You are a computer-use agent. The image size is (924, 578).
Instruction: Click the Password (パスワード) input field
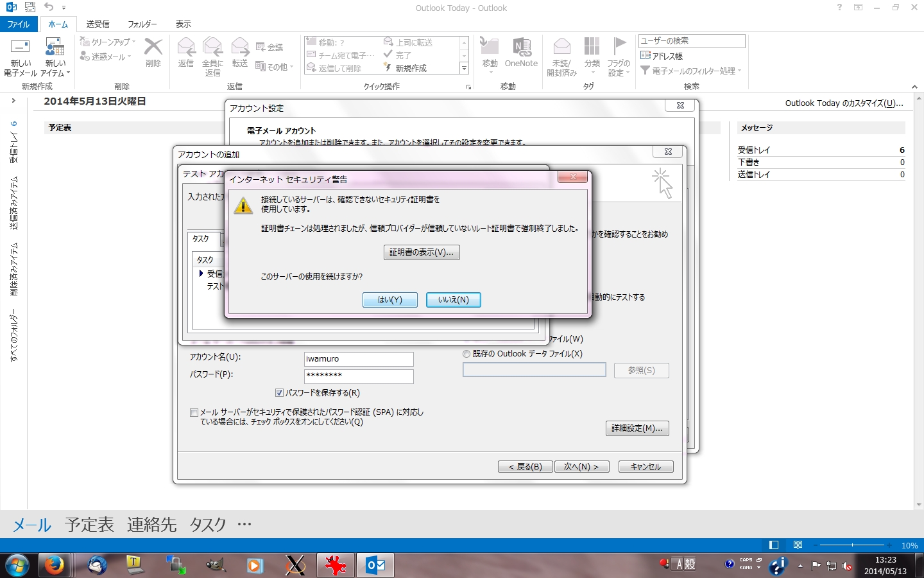359,376
